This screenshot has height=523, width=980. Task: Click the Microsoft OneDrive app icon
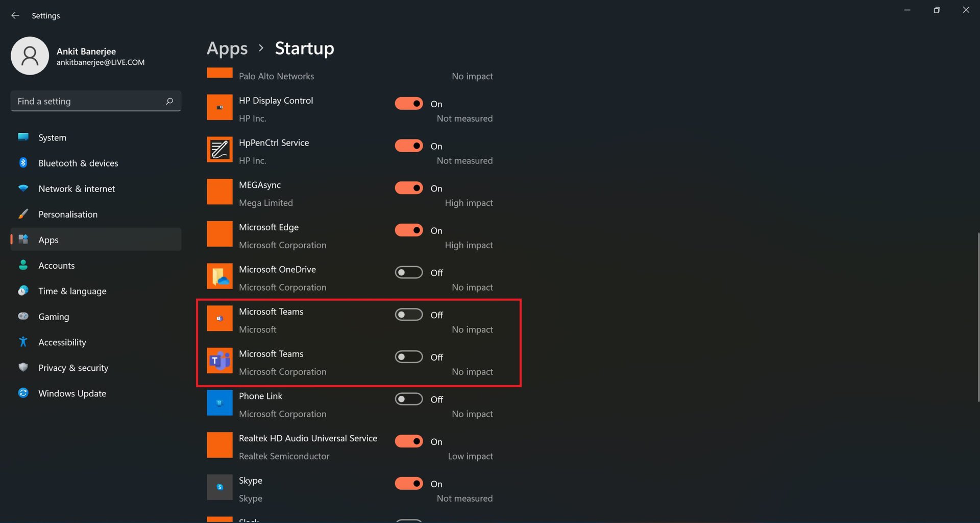pos(219,276)
